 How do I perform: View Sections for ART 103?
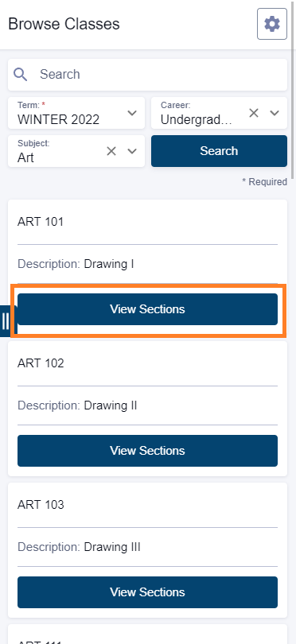pos(147,592)
